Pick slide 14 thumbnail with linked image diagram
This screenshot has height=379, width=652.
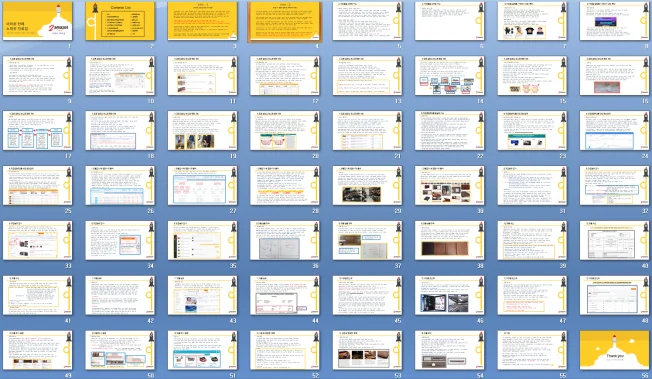click(x=449, y=76)
